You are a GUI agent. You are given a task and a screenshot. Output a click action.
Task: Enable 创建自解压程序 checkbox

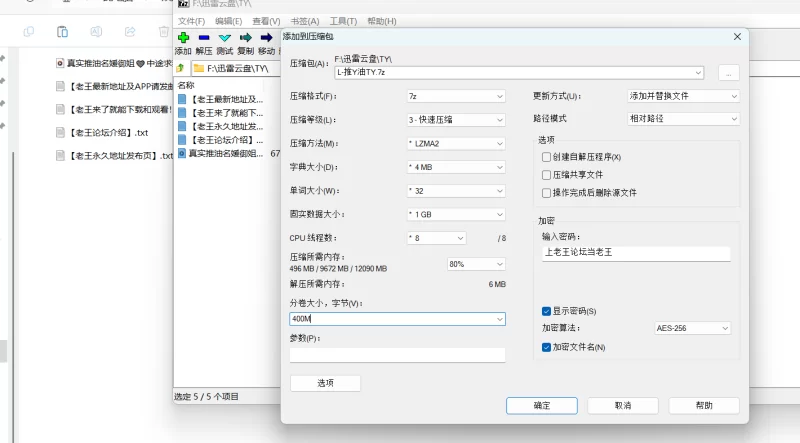[x=546, y=157]
